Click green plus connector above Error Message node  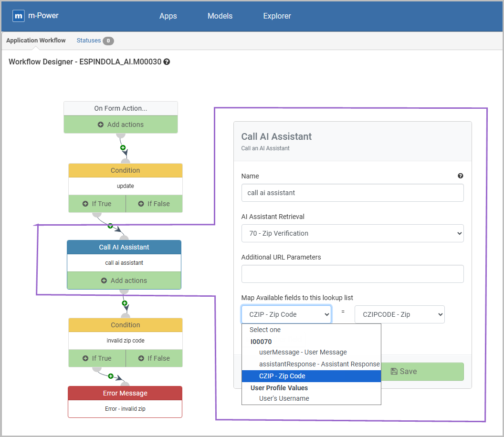(111, 376)
